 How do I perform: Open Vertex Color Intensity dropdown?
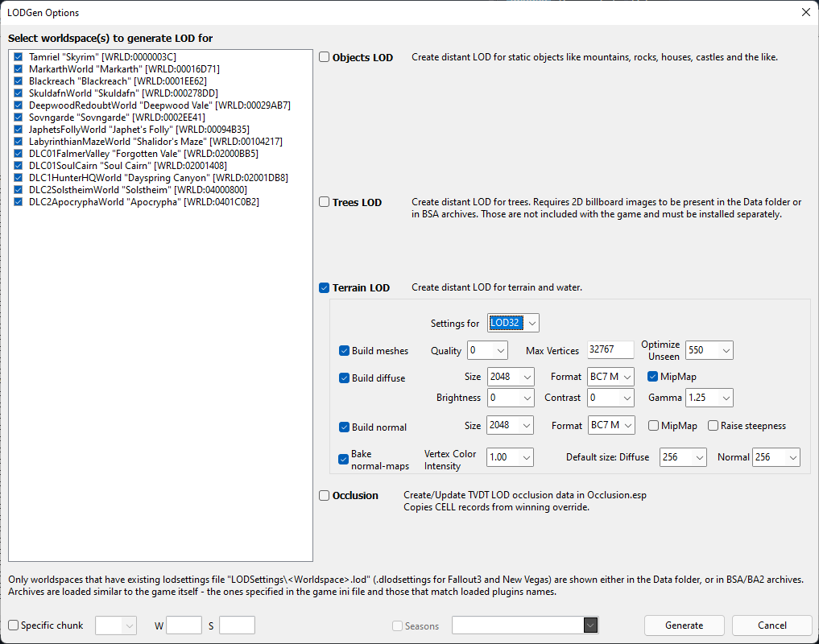click(x=527, y=457)
